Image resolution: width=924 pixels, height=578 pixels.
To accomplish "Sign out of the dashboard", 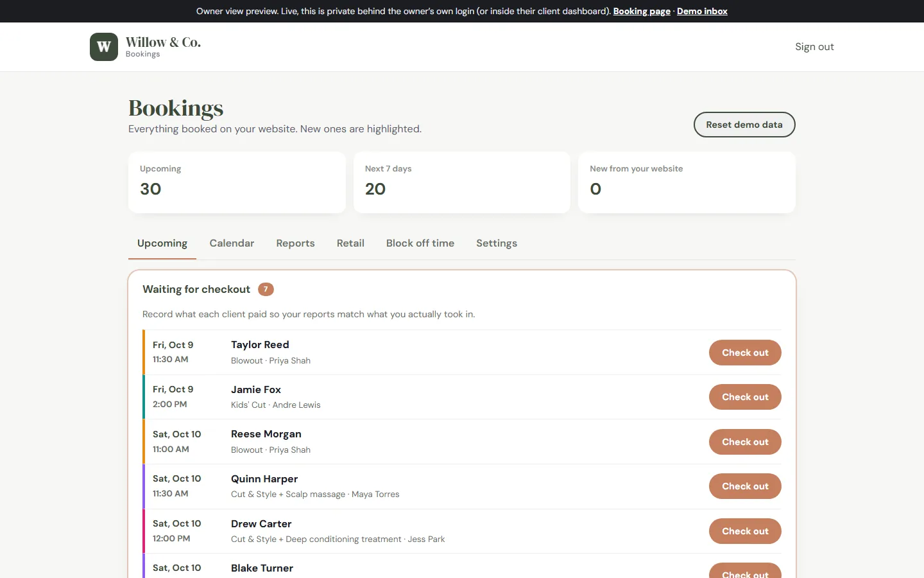I will pos(814,47).
